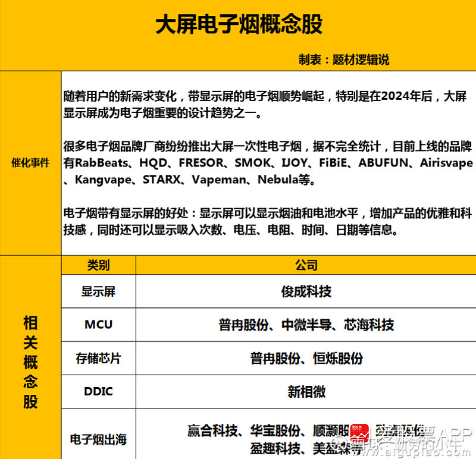Select 盈趣科技 in the 电子烟出海 row
The width and height of the screenshot is (476, 459).
275,449
